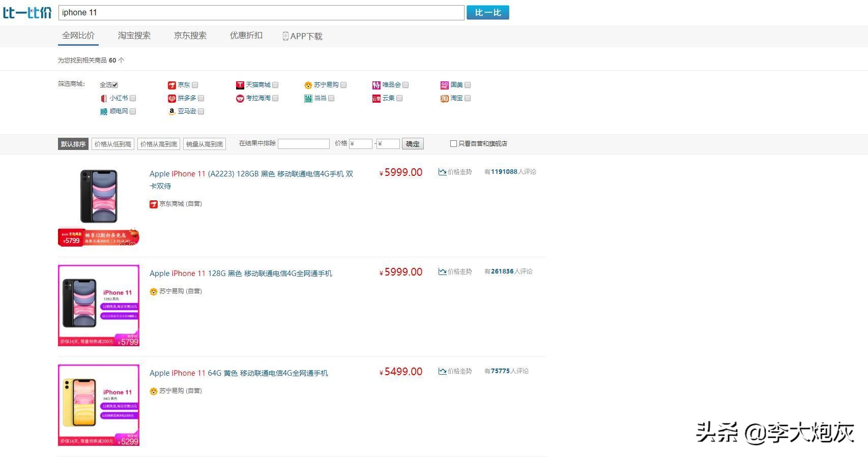Sort by 默认排序
The width and height of the screenshot is (868, 457).
click(73, 144)
